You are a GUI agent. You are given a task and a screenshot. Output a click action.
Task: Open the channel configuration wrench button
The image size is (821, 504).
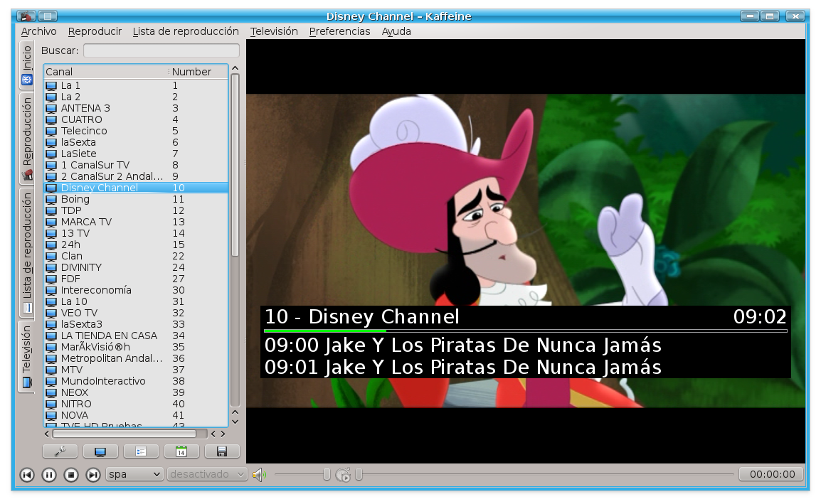[x=60, y=451]
